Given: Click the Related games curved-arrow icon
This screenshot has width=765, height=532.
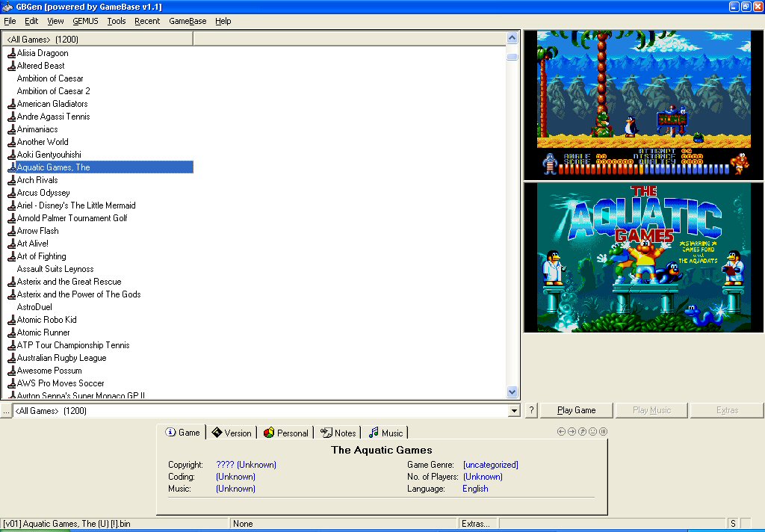Looking at the screenshot, I should pyautogui.click(x=582, y=431).
